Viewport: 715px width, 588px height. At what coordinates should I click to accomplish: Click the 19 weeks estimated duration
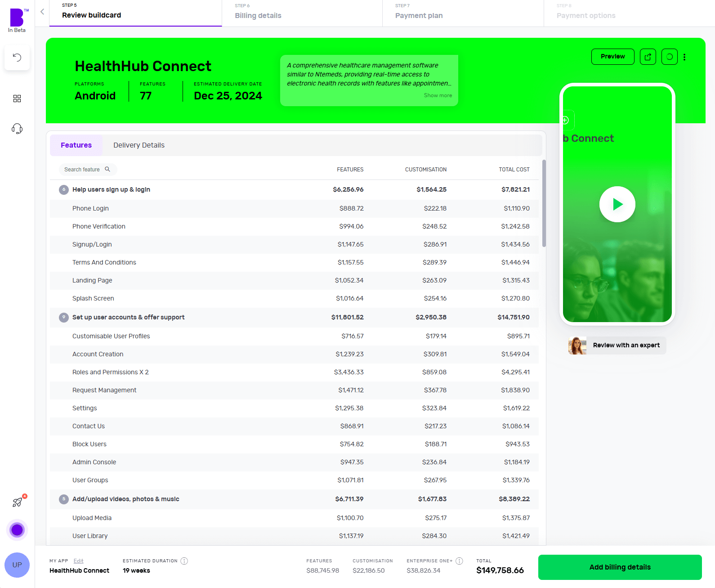pyautogui.click(x=136, y=570)
